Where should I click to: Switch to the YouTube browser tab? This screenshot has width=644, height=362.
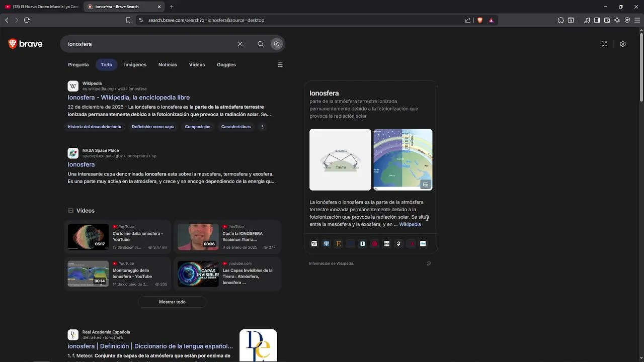point(41,7)
